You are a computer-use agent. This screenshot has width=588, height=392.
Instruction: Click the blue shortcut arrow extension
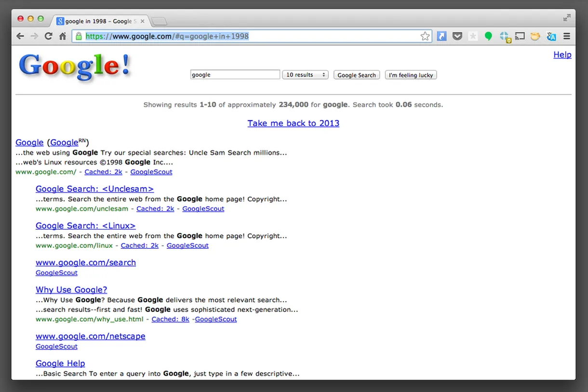[441, 36]
